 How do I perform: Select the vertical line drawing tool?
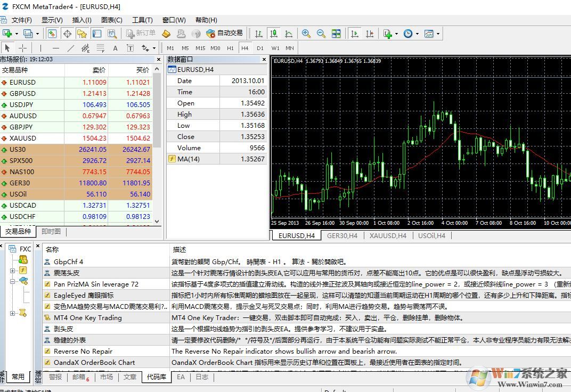[39, 47]
